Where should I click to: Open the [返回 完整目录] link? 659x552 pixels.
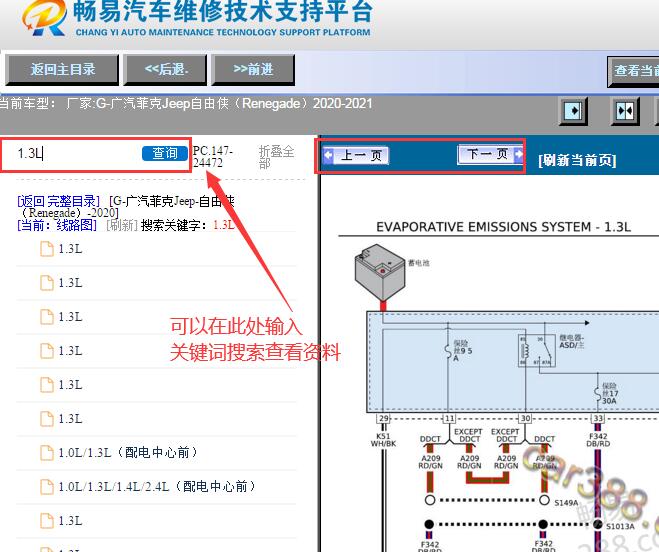(x=58, y=201)
